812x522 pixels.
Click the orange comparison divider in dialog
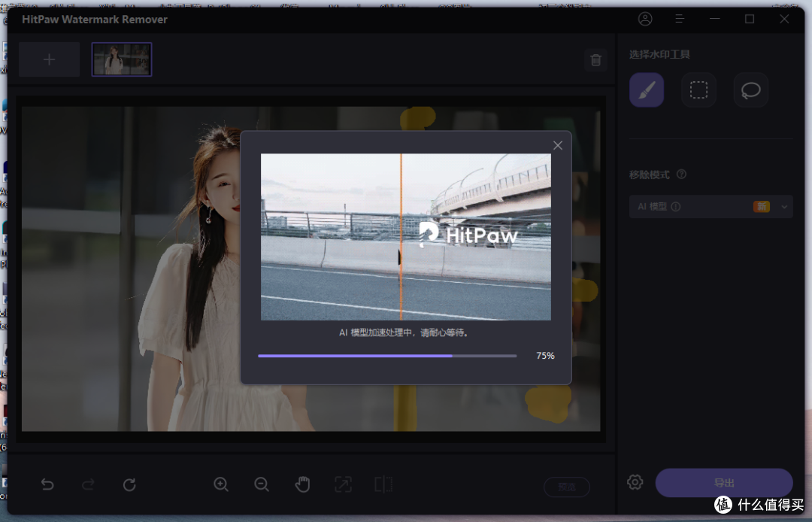tap(401, 237)
